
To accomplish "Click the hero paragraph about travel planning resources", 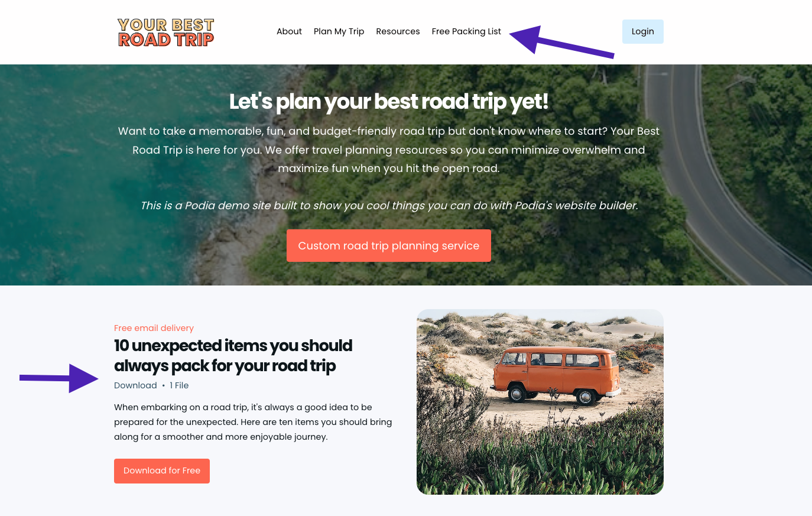I will click(x=388, y=150).
